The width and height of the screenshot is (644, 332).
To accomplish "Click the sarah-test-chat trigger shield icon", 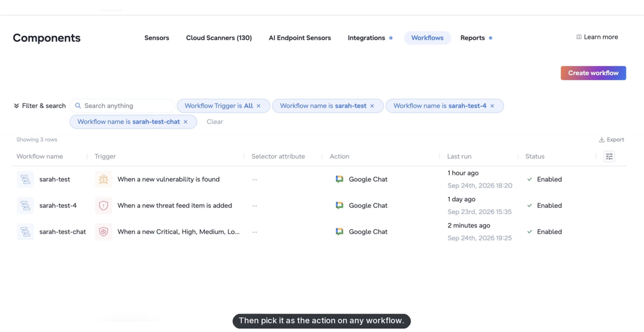I will coord(103,232).
